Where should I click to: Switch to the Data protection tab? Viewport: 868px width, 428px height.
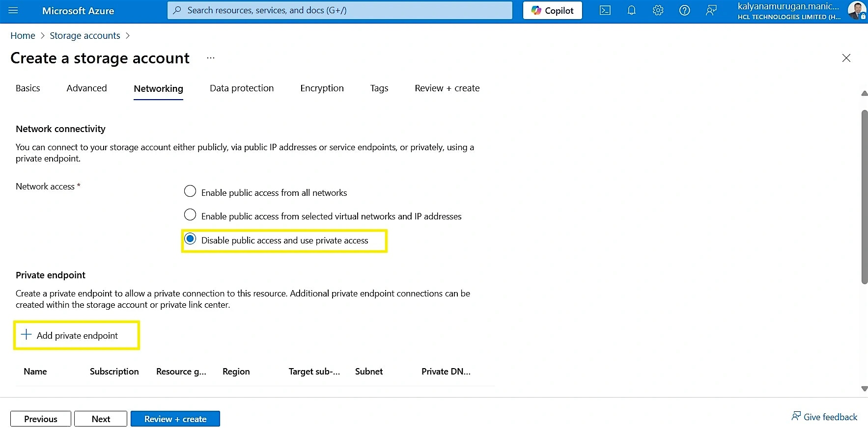[x=241, y=88]
